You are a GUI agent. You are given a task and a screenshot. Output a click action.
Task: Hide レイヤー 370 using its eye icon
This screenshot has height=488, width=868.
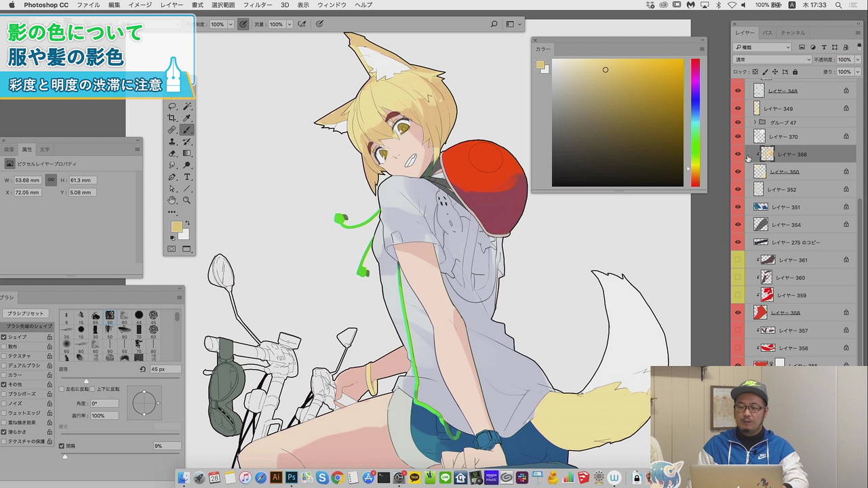coord(738,137)
